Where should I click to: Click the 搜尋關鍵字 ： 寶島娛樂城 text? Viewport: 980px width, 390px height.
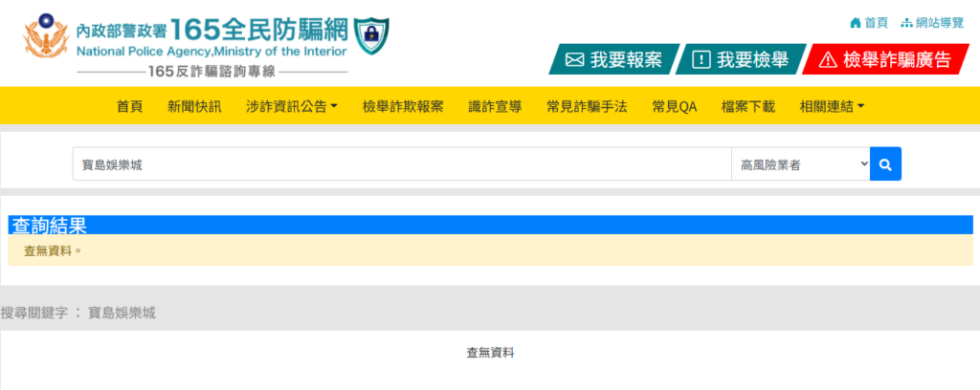click(78, 314)
